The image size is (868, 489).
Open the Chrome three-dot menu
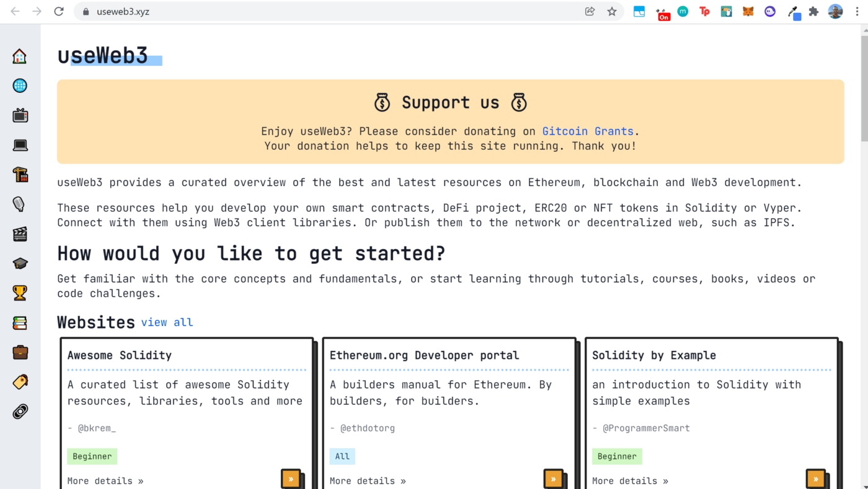(856, 11)
